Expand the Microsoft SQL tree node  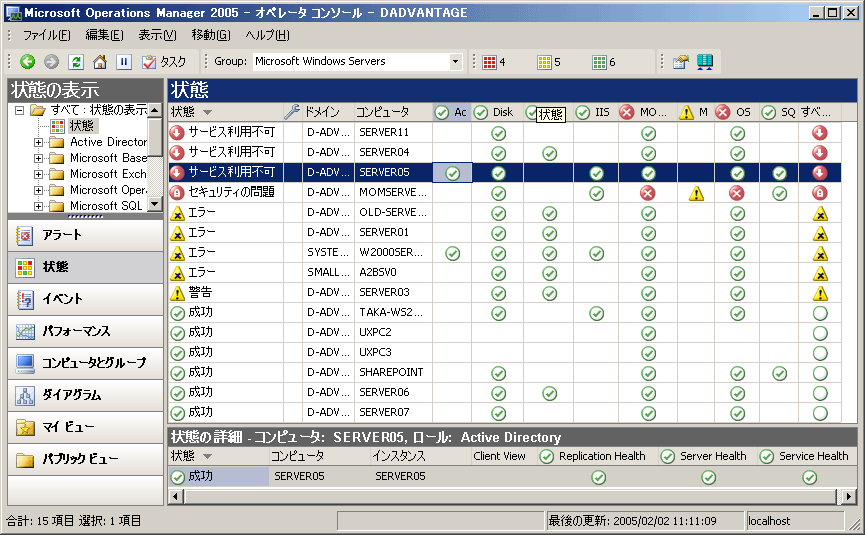click(x=39, y=206)
